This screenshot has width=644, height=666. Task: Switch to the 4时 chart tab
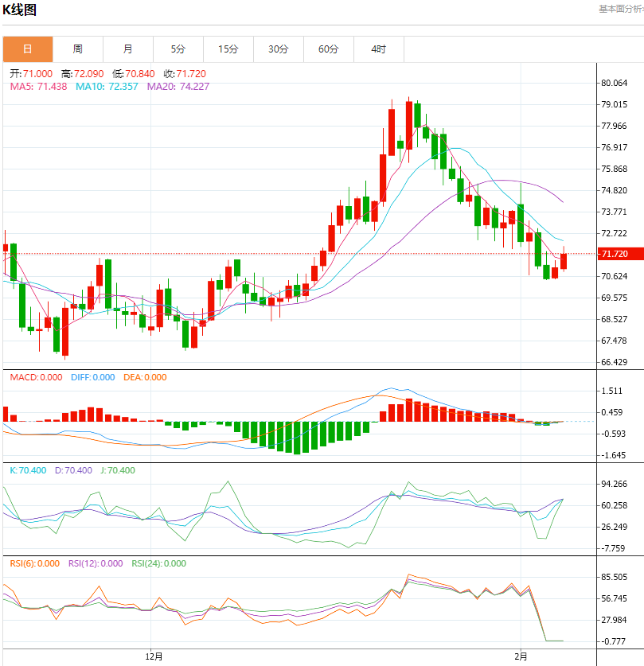(x=379, y=49)
